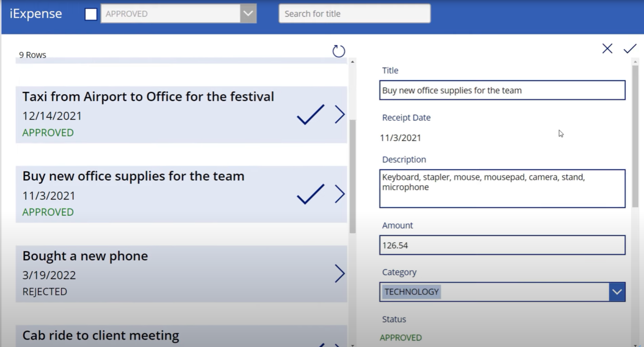Click the 9 Rows count label
The height and width of the screenshot is (347, 644).
(x=32, y=55)
